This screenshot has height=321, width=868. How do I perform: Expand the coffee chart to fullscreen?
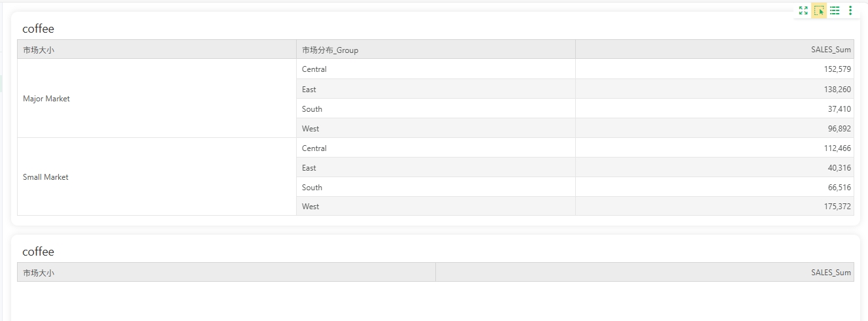click(x=803, y=10)
